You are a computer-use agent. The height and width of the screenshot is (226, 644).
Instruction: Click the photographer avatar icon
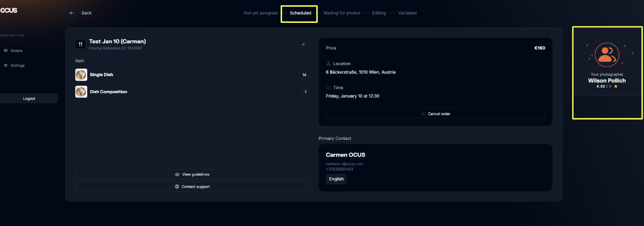pyautogui.click(x=607, y=55)
